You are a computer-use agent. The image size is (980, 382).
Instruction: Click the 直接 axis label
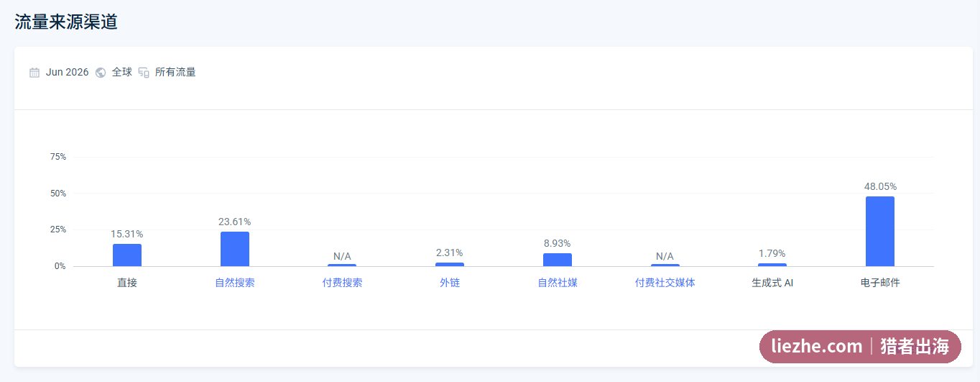click(127, 283)
